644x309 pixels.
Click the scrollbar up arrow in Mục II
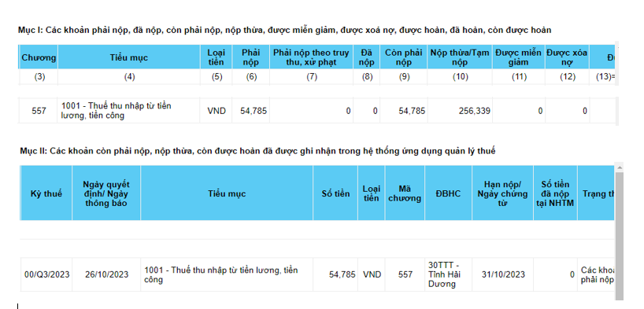pos(620,167)
